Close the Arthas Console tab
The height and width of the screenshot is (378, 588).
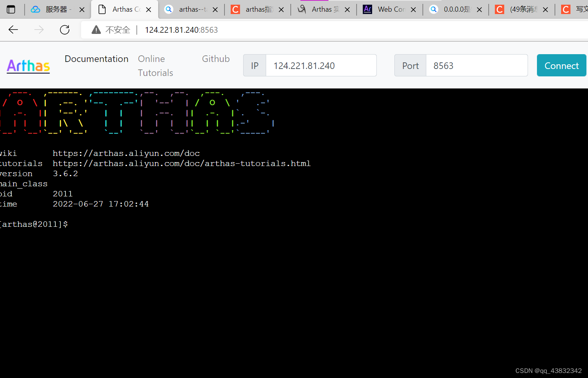coord(148,9)
